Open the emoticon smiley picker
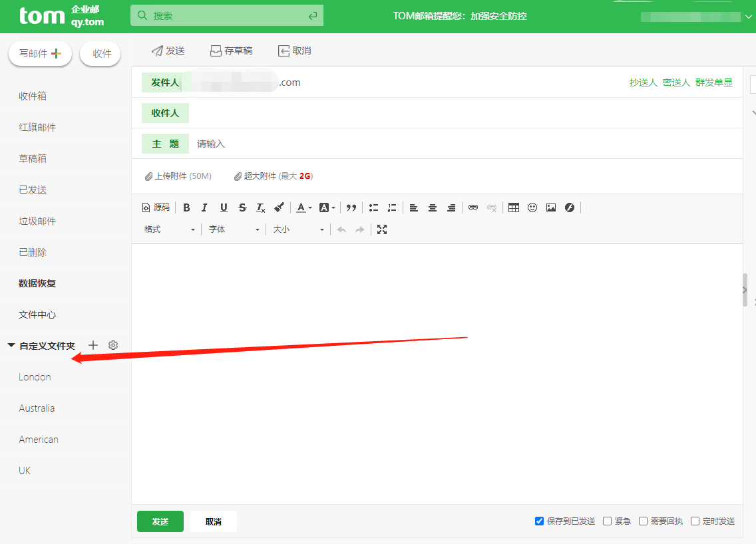This screenshot has width=756, height=544. [x=532, y=207]
